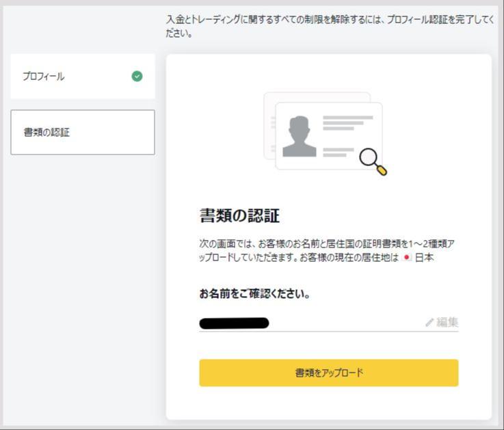The image size is (504, 430).
Task: Open the プロフィール step in sidebar
Action: (x=83, y=76)
